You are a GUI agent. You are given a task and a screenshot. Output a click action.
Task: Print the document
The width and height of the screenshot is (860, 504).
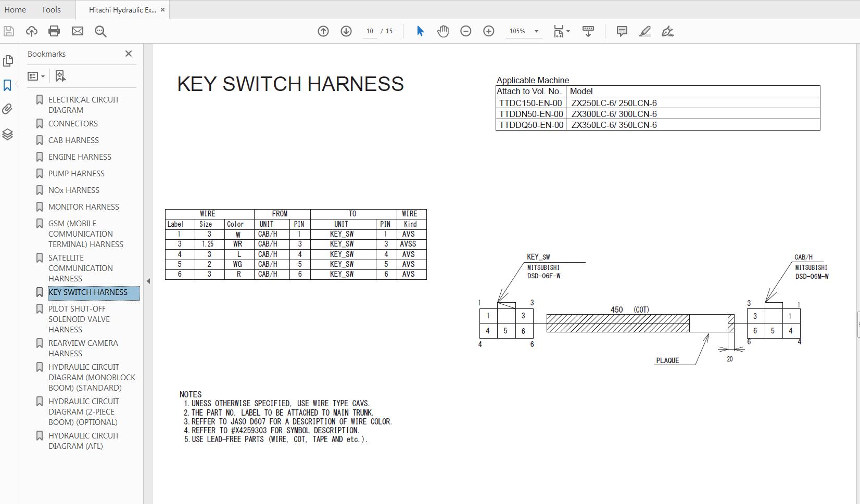tap(54, 31)
